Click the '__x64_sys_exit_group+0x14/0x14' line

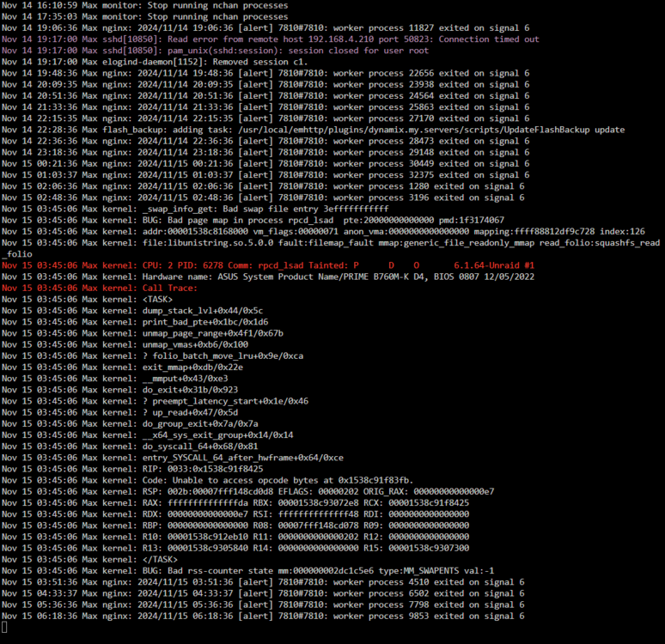click(147, 435)
